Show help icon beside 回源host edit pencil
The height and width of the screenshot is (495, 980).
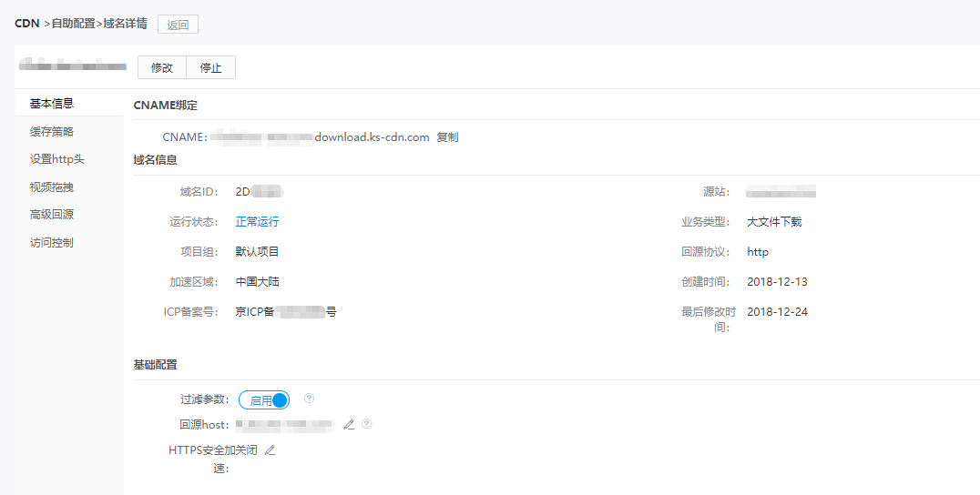[x=367, y=424]
